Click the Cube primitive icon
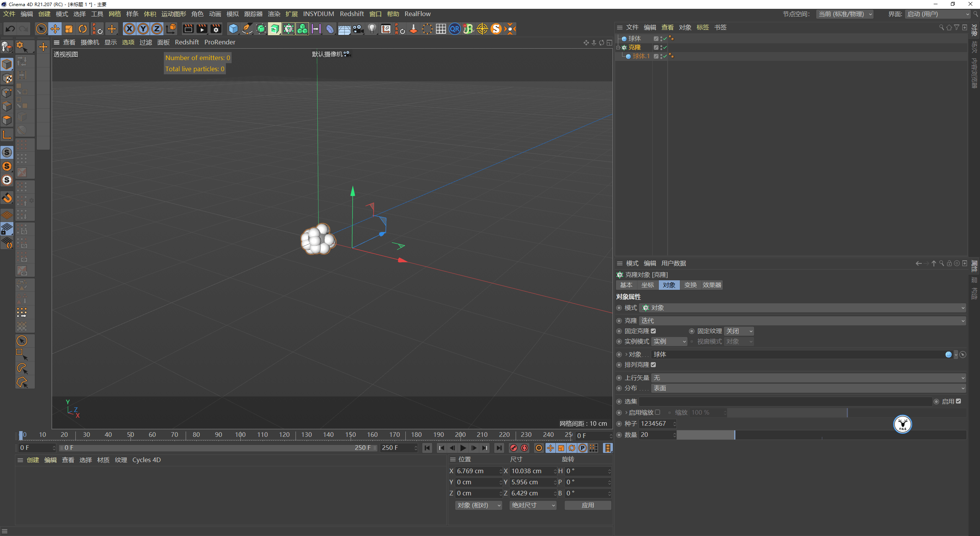 click(233, 29)
